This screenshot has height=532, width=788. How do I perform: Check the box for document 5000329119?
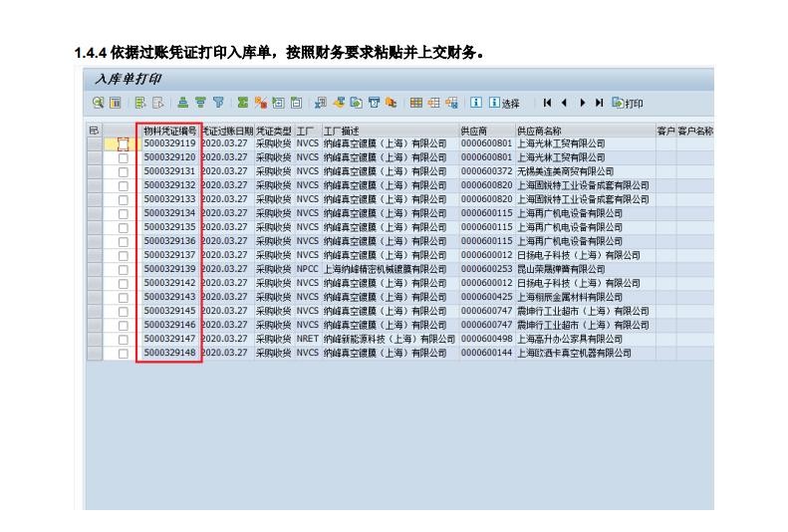[x=124, y=143]
